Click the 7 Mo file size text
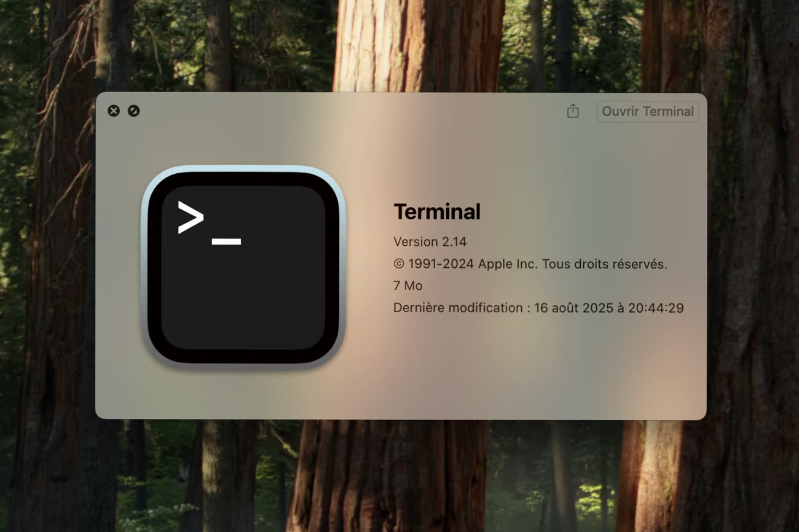The image size is (799, 532). pyautogui.click(x=407, y=286)
